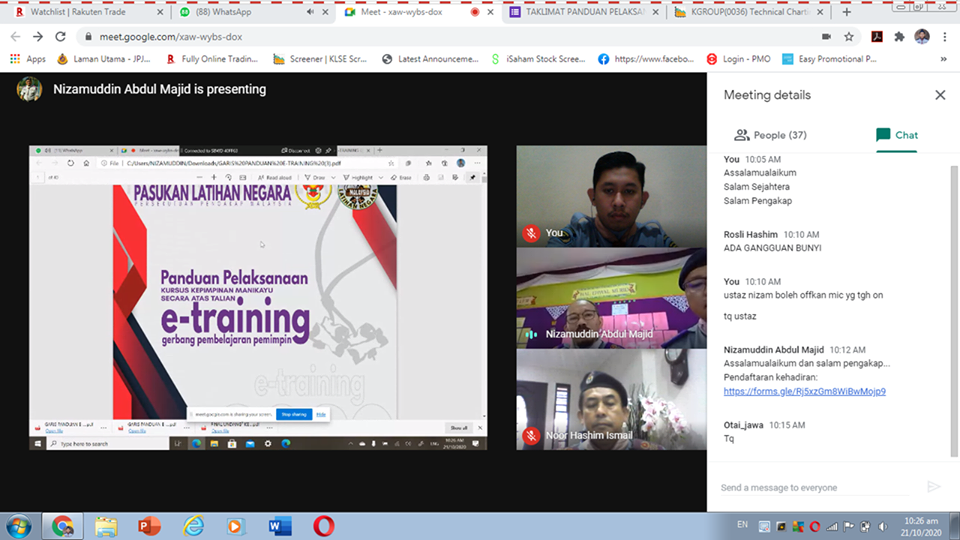This screenshot has width=960, height=540.
Task: Open the forms.gle attendance link in chat
Action: coord(804,391)
